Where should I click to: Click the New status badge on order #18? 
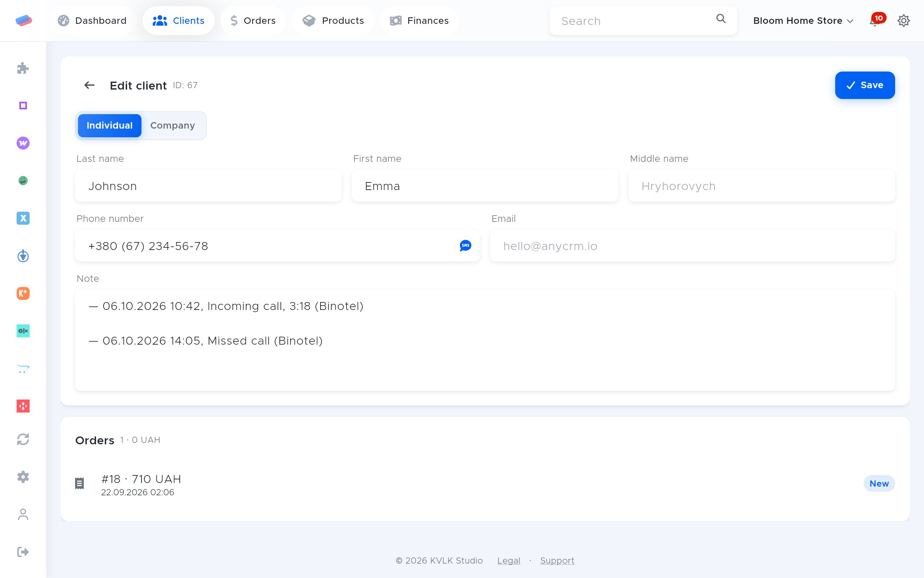pyautogui.click(x=879, y=484)
